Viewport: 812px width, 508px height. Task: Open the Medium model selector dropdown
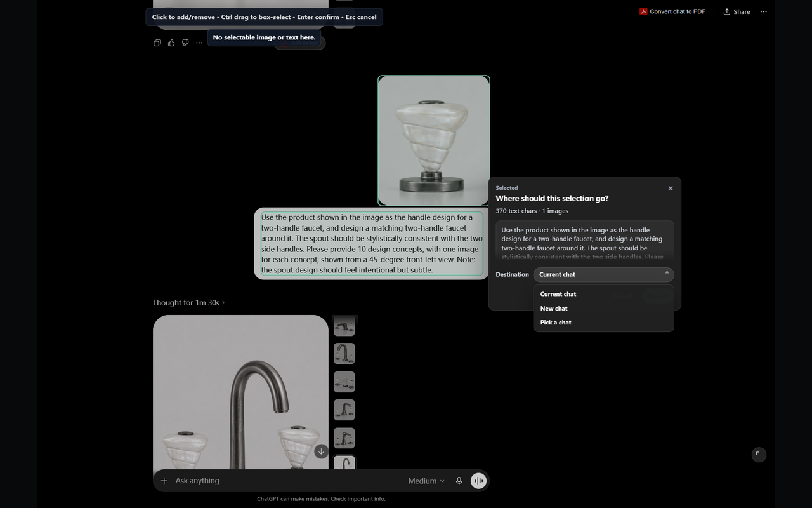[426, 481]
